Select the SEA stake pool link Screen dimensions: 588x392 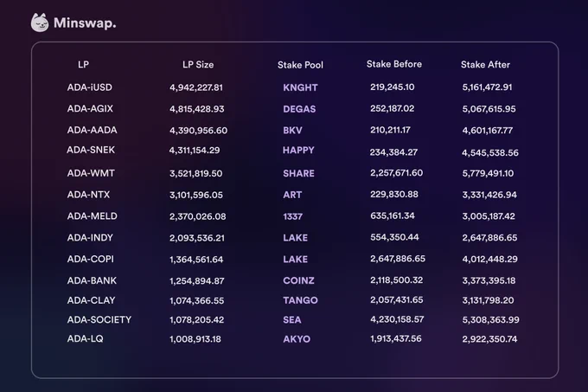tap(292, 320)
